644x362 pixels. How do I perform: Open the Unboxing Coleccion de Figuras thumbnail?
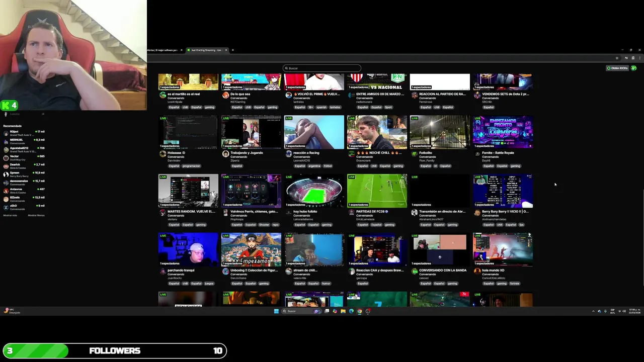point(251,250)
